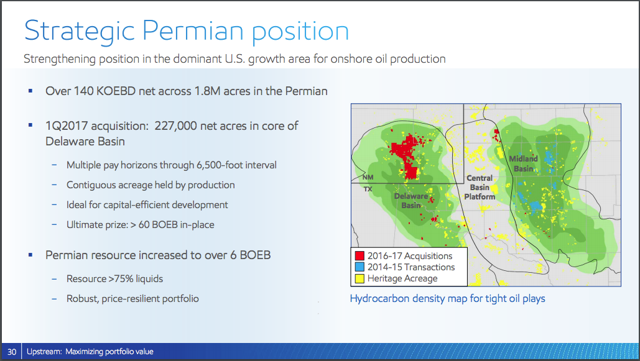Screen dimensions: 640x361
Task: Click Permian resource increased to over 6 BOEB
Action: coord(158,255)
